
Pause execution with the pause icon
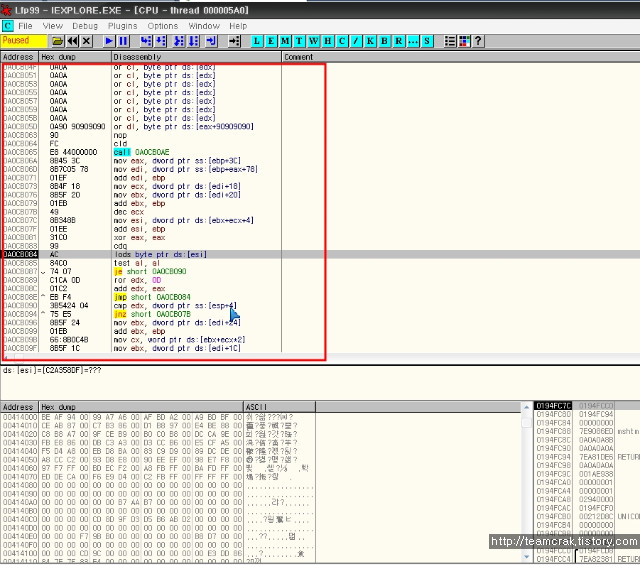tap(123, 41)
